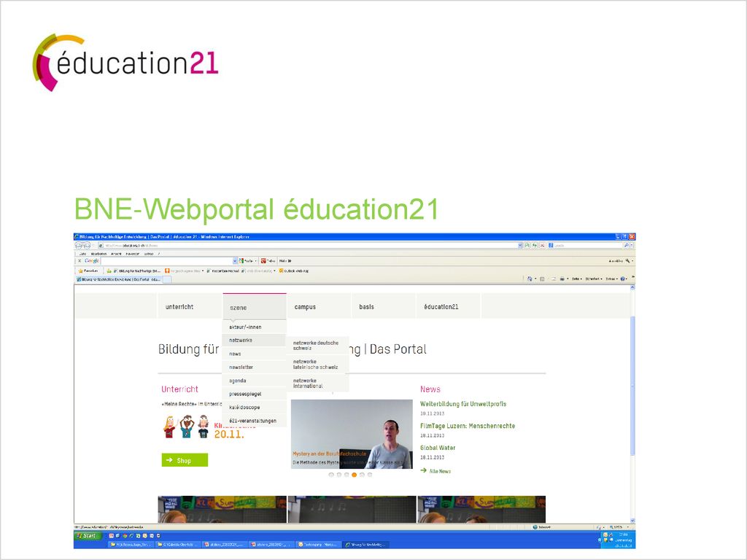Open the unterricht navigation item
Image resolution: width=747 pixels, height=560 pixels.
point(190,307)
